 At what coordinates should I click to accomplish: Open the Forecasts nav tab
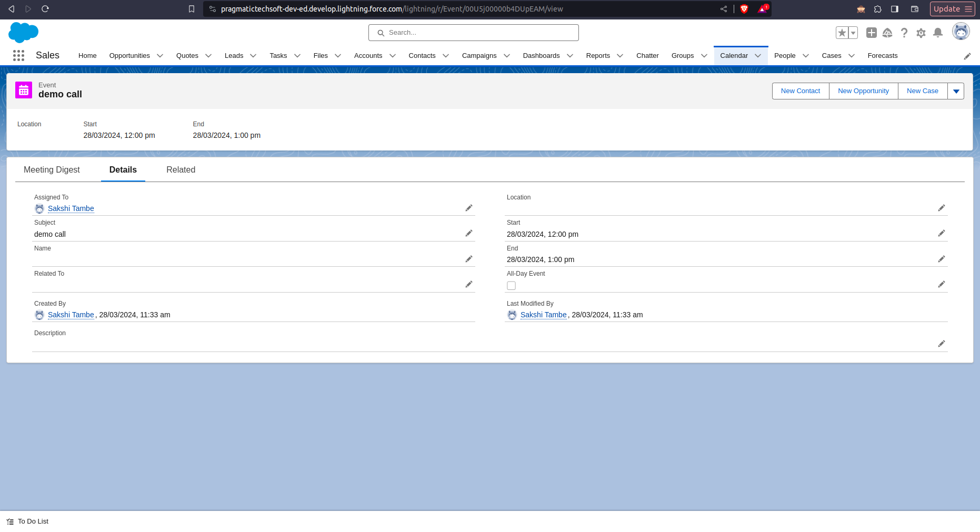pyautogui.click(x=883, y=56)
